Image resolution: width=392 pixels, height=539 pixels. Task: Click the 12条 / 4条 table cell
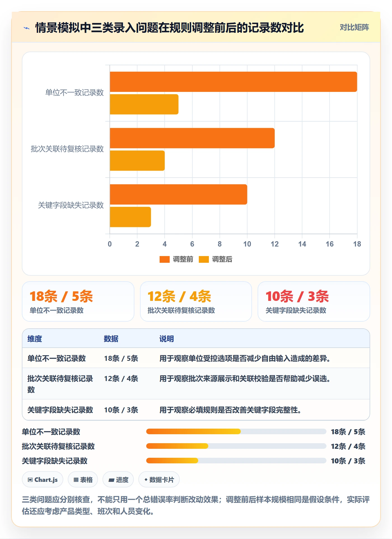point(121,379)
